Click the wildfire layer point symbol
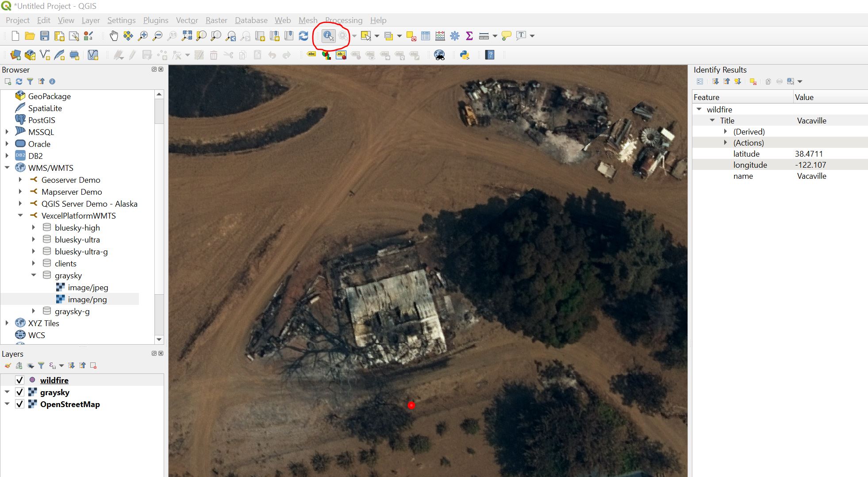 pyautogui.click(x=32, y=380)
